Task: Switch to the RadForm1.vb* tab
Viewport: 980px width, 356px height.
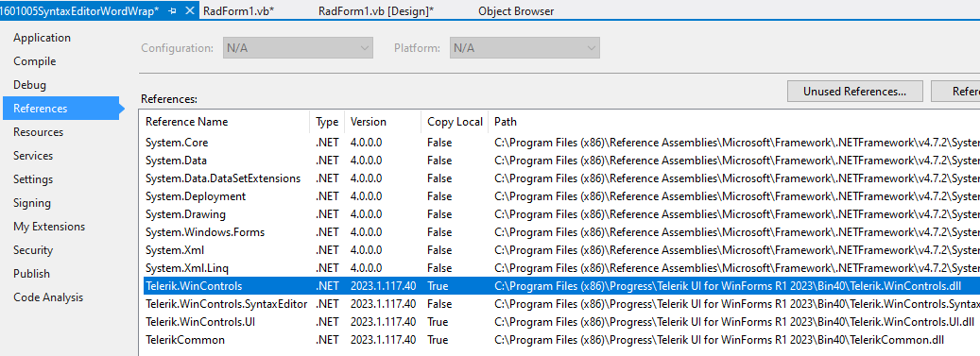Action: (x=239, y=11)
